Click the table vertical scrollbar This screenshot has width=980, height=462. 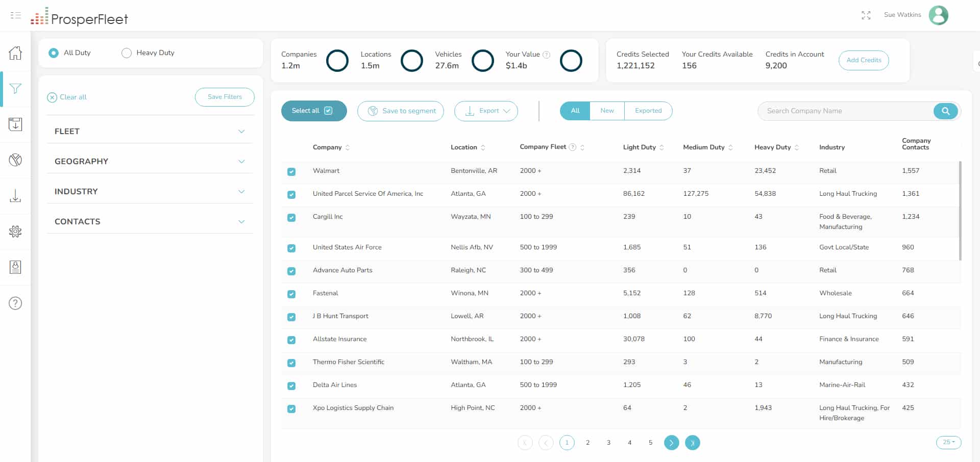(x=960, y=211)
